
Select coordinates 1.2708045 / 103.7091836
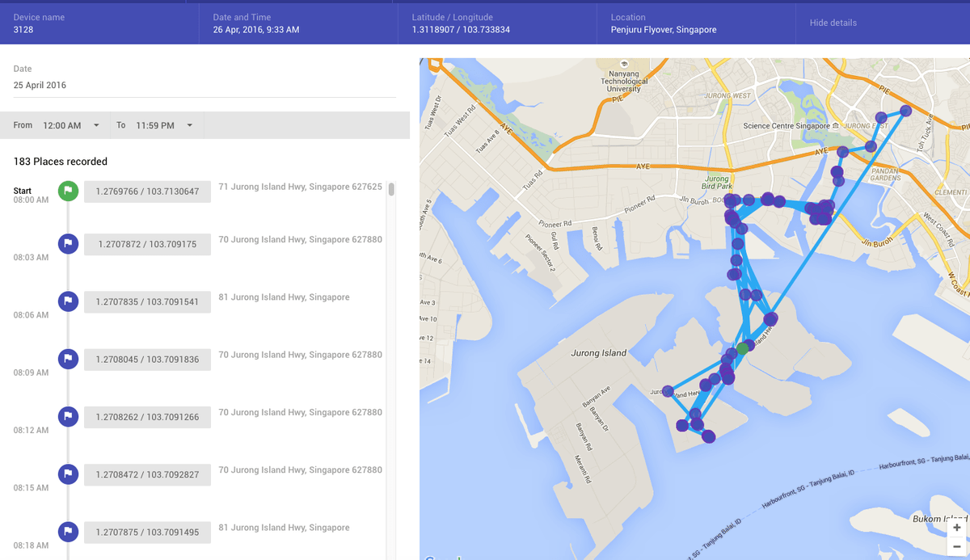pos(147,360)
